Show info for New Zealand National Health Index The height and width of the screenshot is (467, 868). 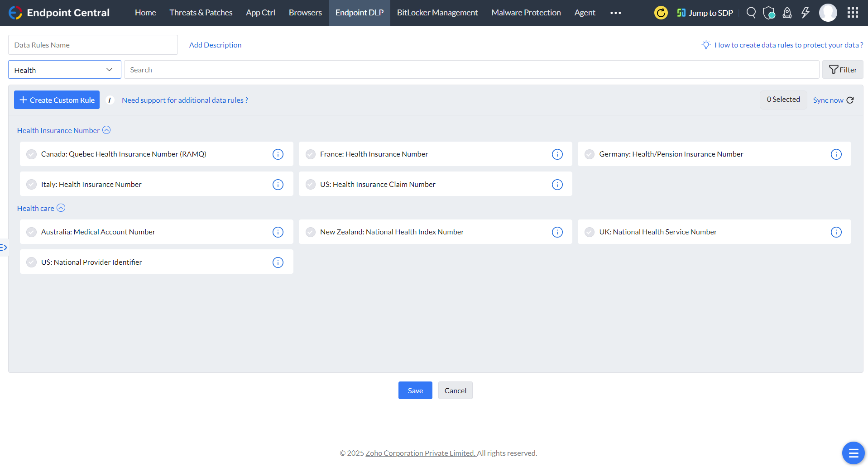point(557,232)
